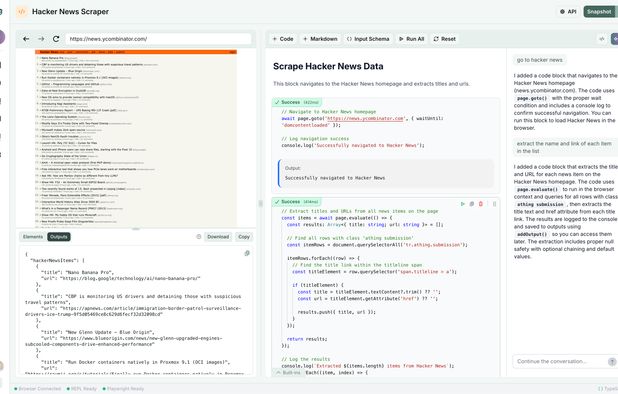Click the Copy button in outputs panel
Viewport: 618px width, 394px height.
point(244,237)
